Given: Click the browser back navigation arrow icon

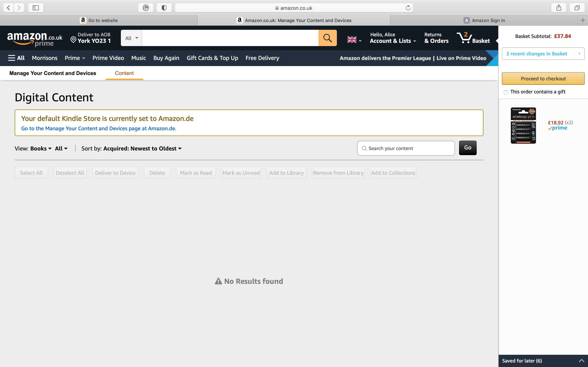Looking at the screenshot, I should pyautogui.click(x=8, y=8).
